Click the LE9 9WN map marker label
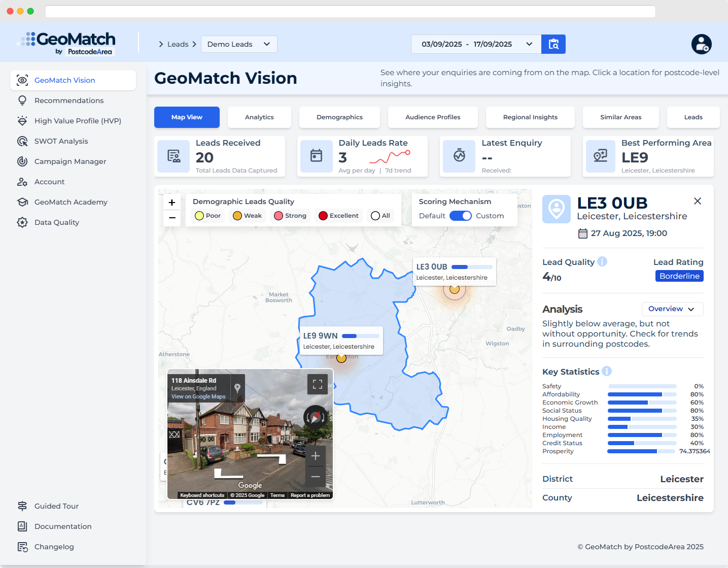Viewport: 728px width, 568px height. [x=339, y=340]
